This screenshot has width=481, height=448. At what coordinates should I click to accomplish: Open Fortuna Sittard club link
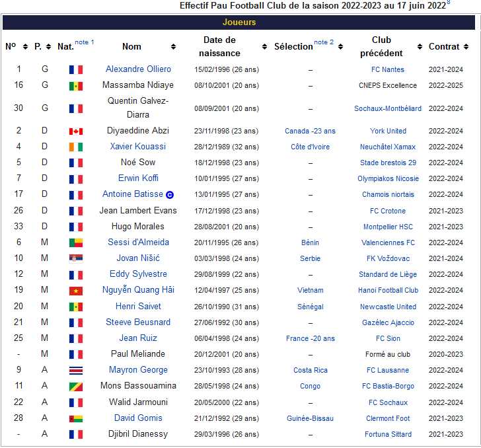click(388, 435)
